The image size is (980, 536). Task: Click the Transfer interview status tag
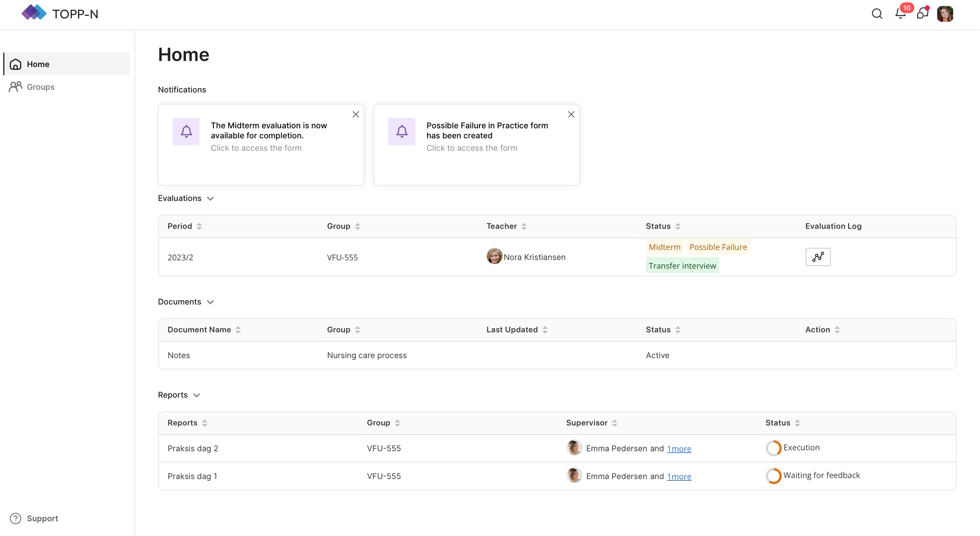pos(682,266)
